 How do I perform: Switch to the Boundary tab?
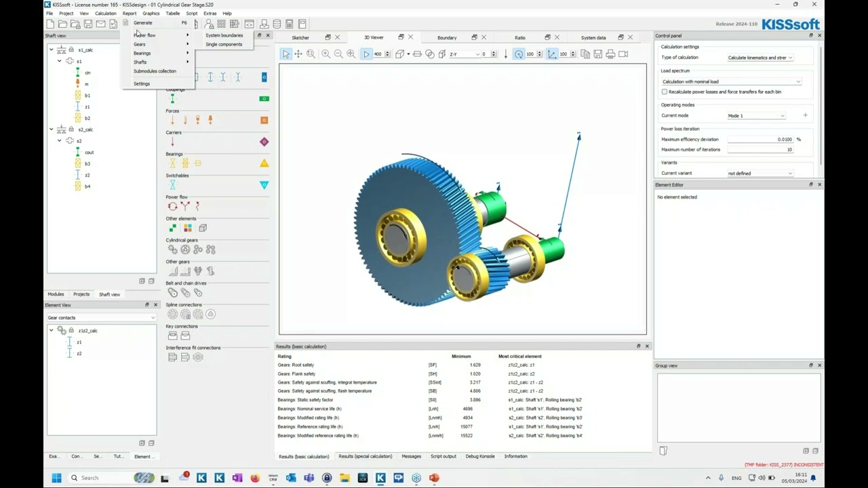(447, 38)
